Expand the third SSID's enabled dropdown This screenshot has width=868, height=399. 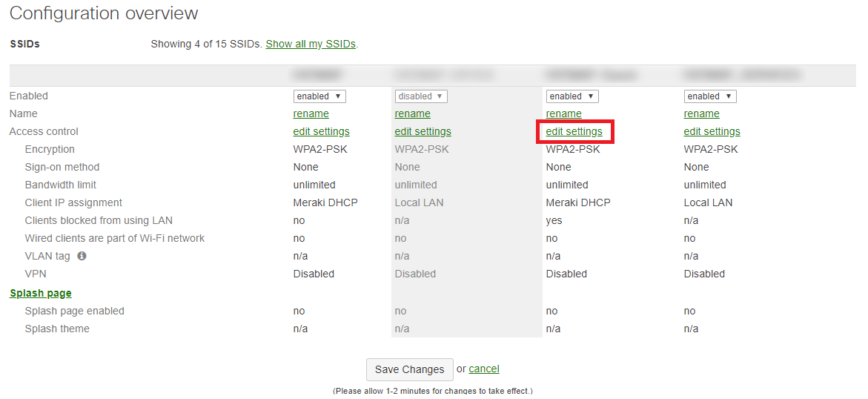point(572,96)
